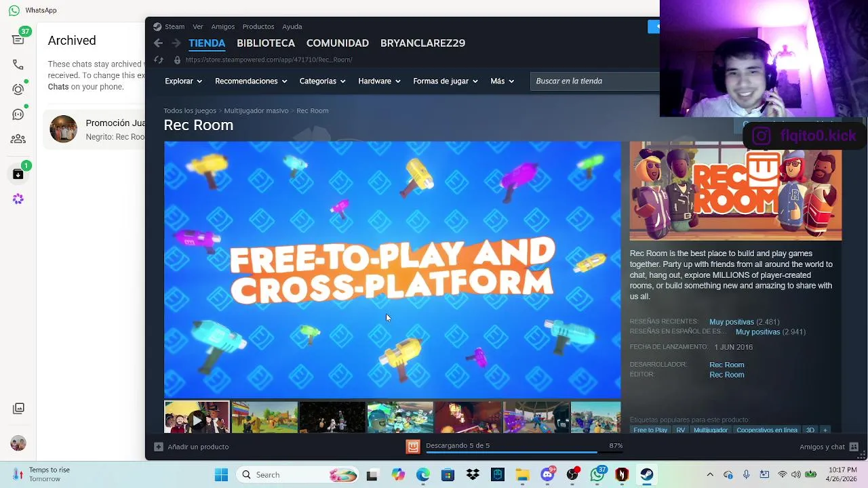Viewport: 868px width, 488px height.
Task: Select the fourth screenshot thumbnail
Action: pos(400,418)
